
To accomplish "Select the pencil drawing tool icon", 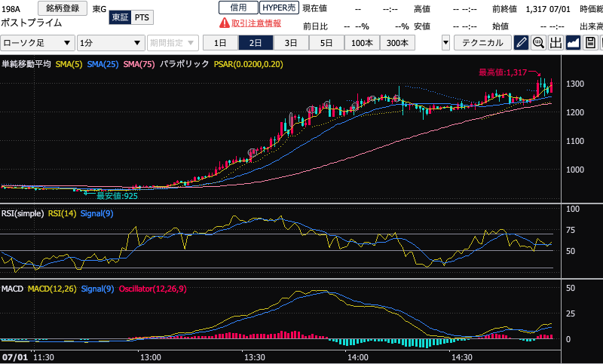I will (522, 43).
